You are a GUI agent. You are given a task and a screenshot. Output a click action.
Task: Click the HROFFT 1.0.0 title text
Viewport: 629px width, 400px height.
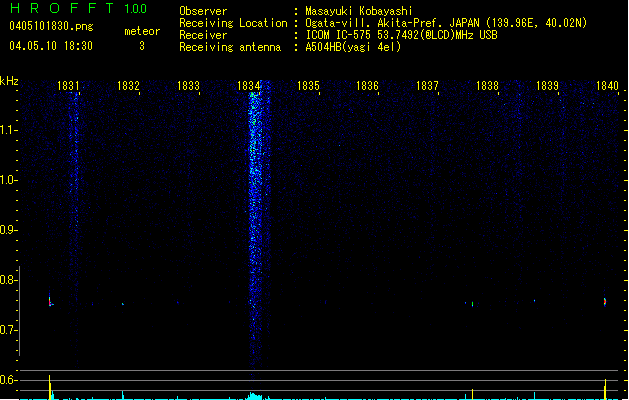[x=79, y=8]
